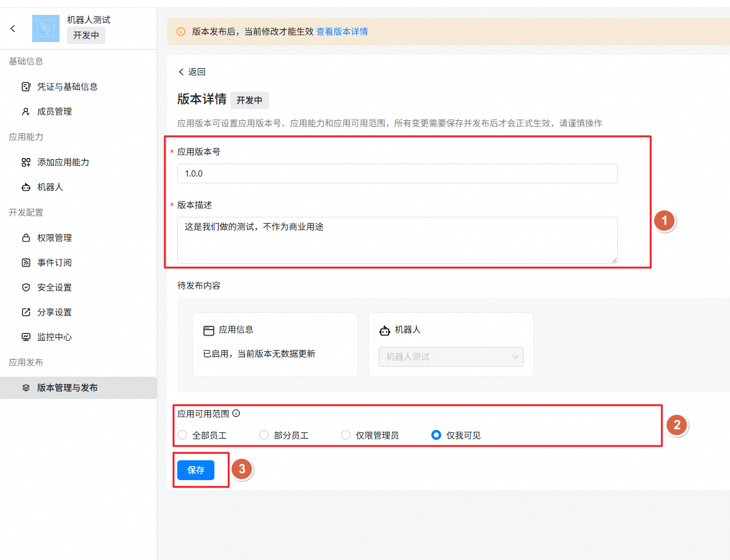The height and width of the screenshot is (560, 730).
Task: Open the 机器人测试 robot dropdown
Action: [451, 357]
